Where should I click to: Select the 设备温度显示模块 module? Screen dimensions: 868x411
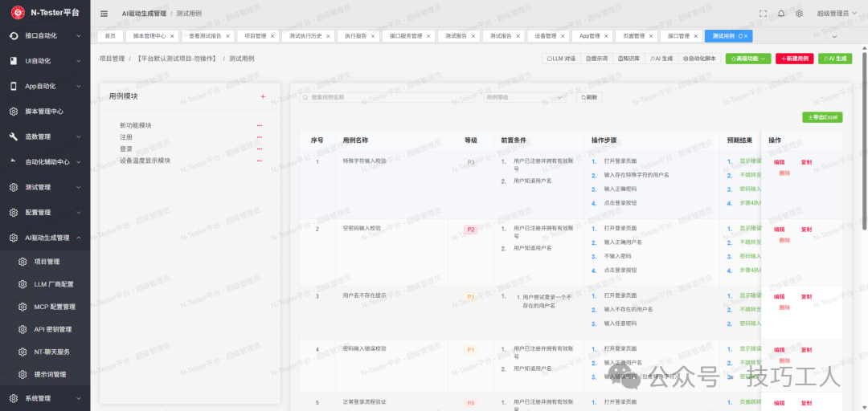point(145,161)
